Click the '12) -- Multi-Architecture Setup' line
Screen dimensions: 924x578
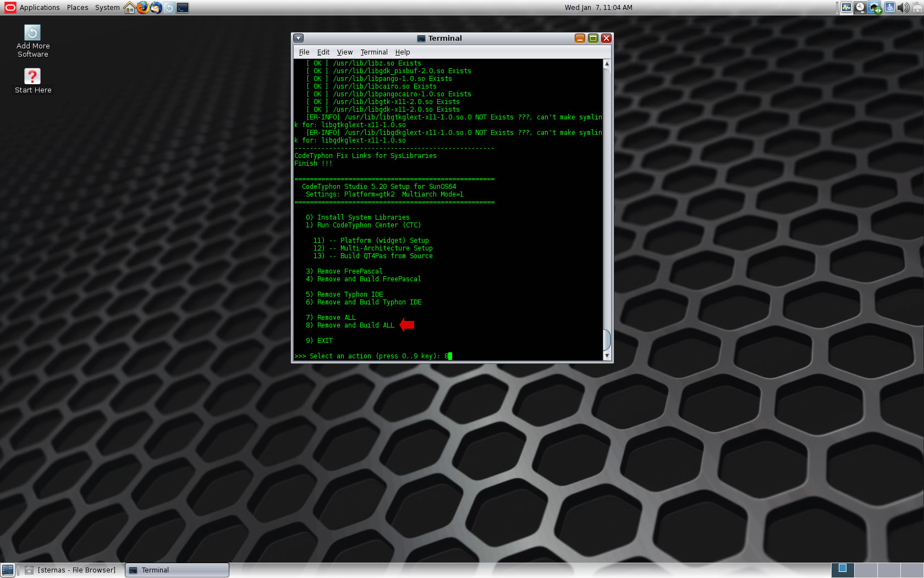click(x=373, y=248)
